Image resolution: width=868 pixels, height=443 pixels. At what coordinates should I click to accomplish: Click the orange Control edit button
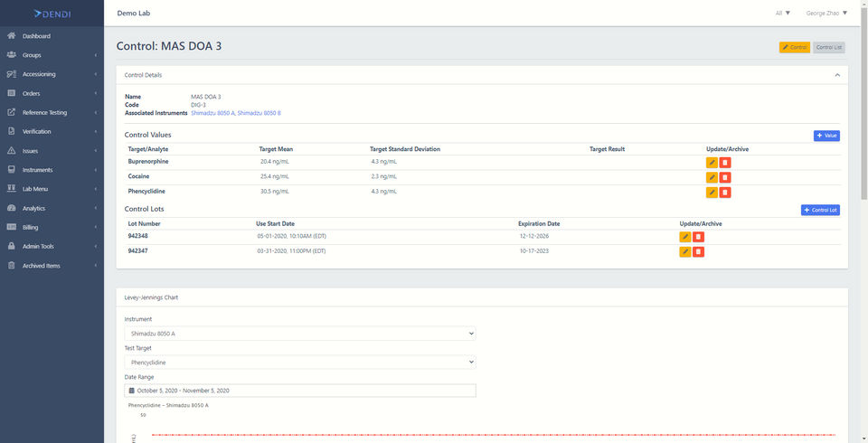[x=795, y=48]
